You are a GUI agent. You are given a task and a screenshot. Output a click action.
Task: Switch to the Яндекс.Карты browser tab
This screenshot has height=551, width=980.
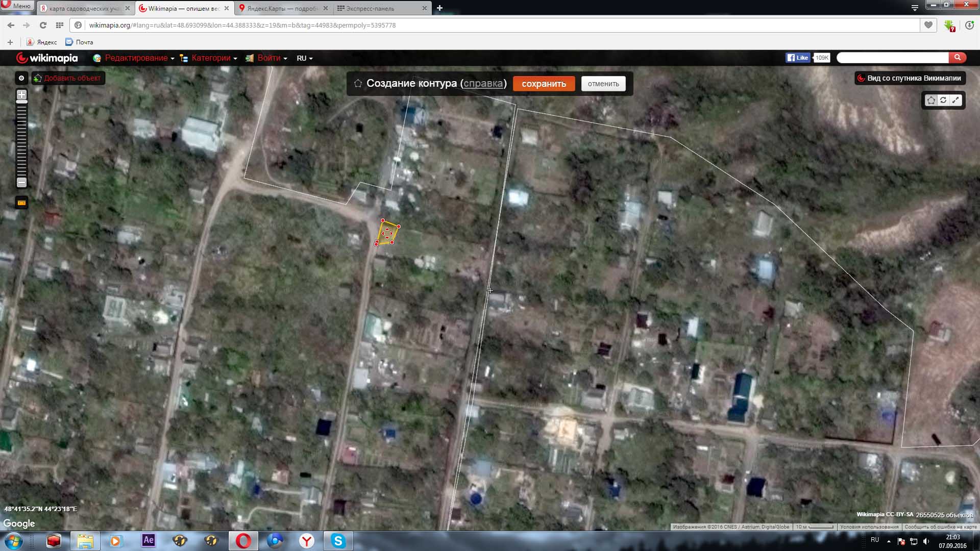tap(282, 8)
